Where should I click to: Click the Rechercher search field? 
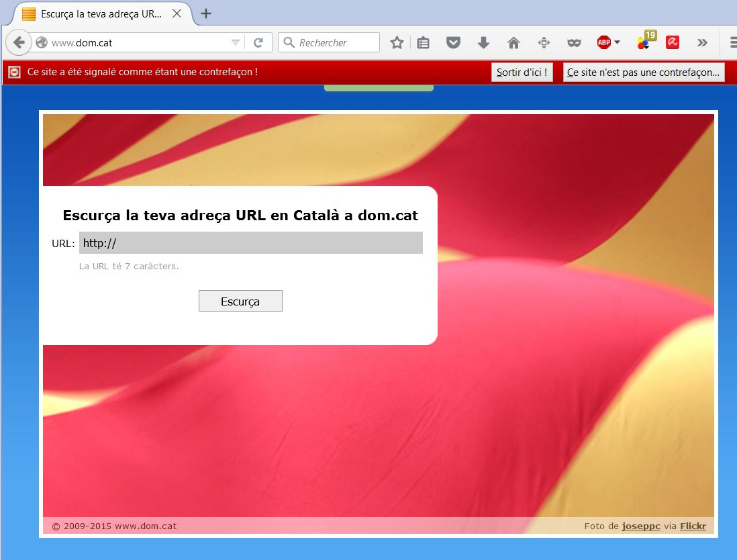(329, 43)
